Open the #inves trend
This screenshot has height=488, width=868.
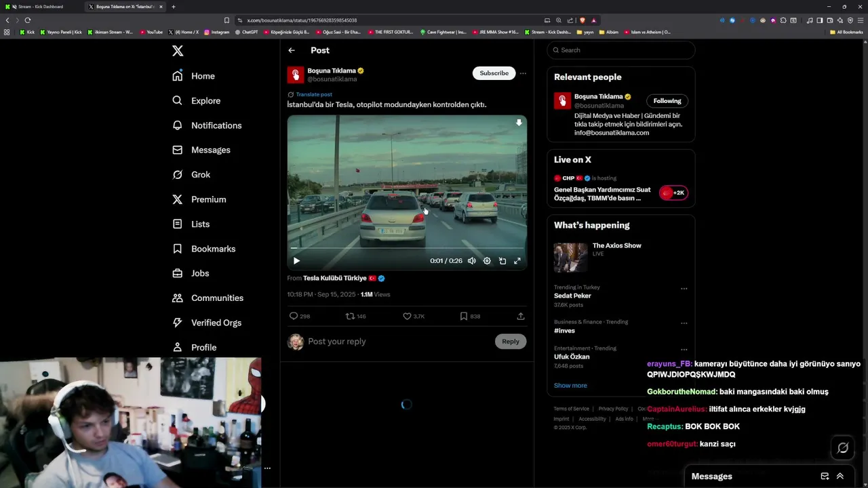point(564,331)
